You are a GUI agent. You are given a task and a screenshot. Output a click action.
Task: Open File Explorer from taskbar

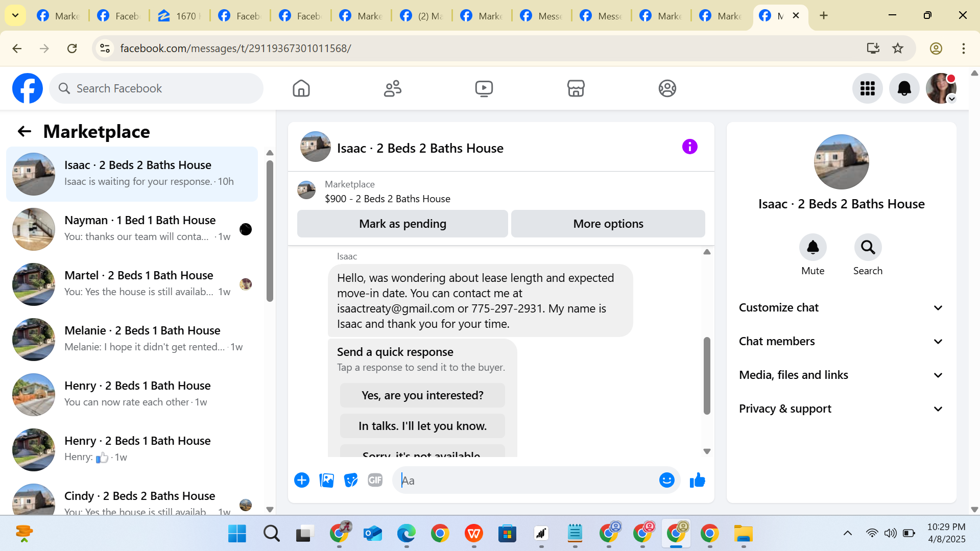(x=744, y=534)
